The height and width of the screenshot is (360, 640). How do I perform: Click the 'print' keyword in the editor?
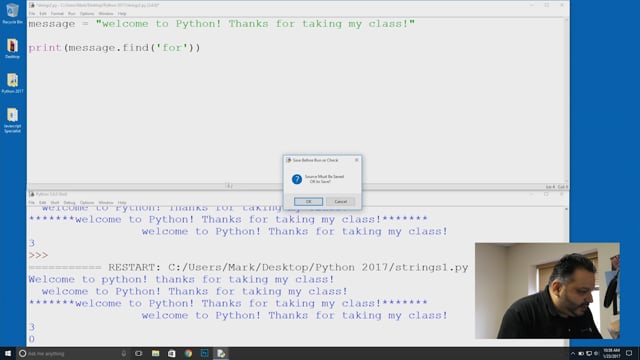tap(45, 48)
